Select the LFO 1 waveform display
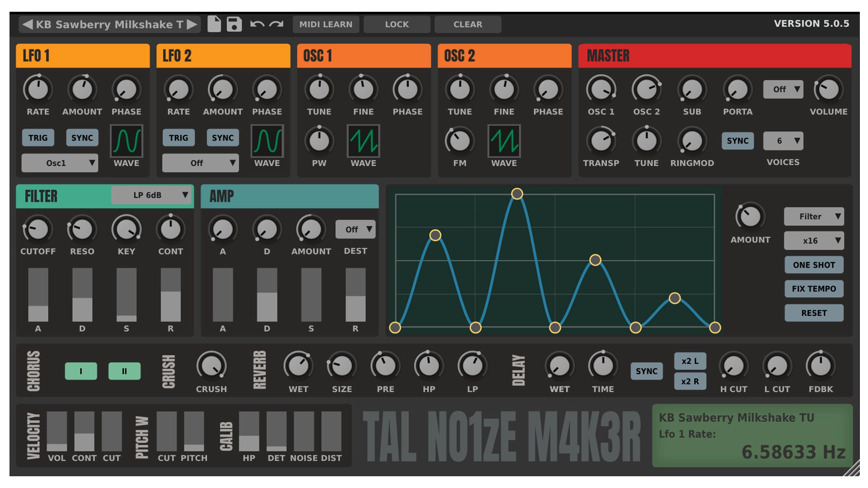 [x=127, y=141]
